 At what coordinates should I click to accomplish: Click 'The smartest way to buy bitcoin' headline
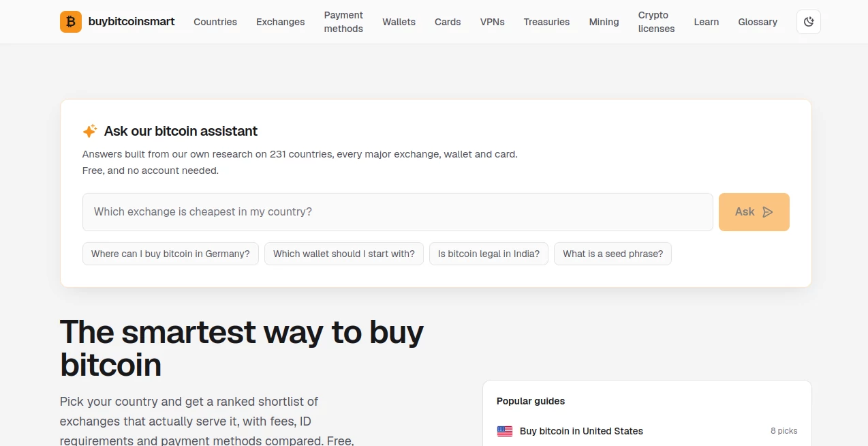(242, 348)
